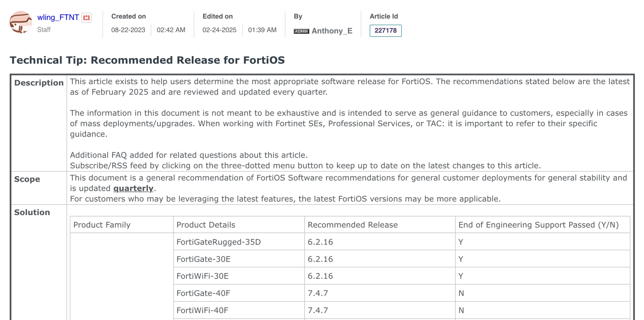Select the FortiGate-40F product cell
This screenshot has width=644, height=320.
pos(203,293)
